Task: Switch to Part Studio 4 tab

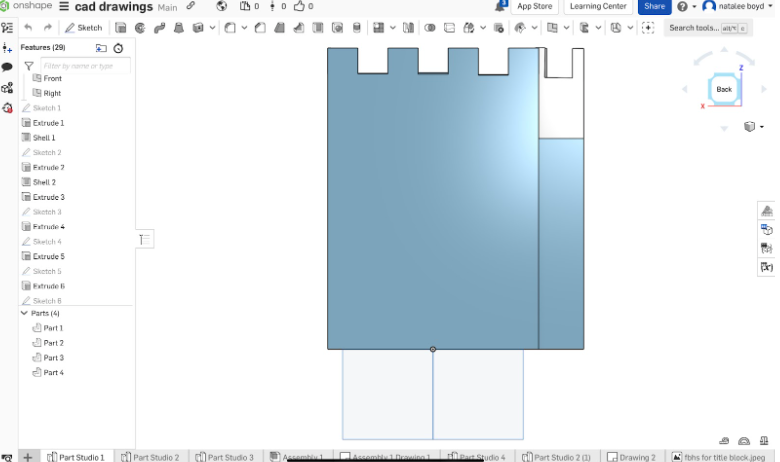Action: pos(477,457)
